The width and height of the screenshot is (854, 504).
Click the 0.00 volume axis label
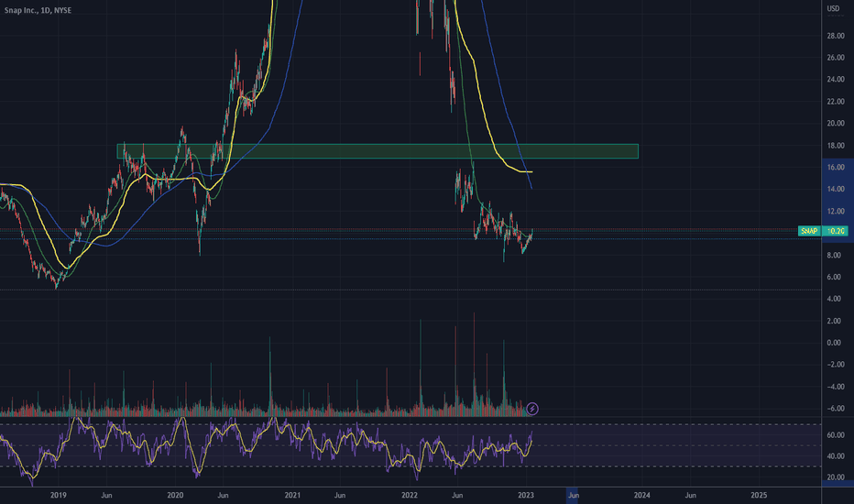(x=834, y=343)
